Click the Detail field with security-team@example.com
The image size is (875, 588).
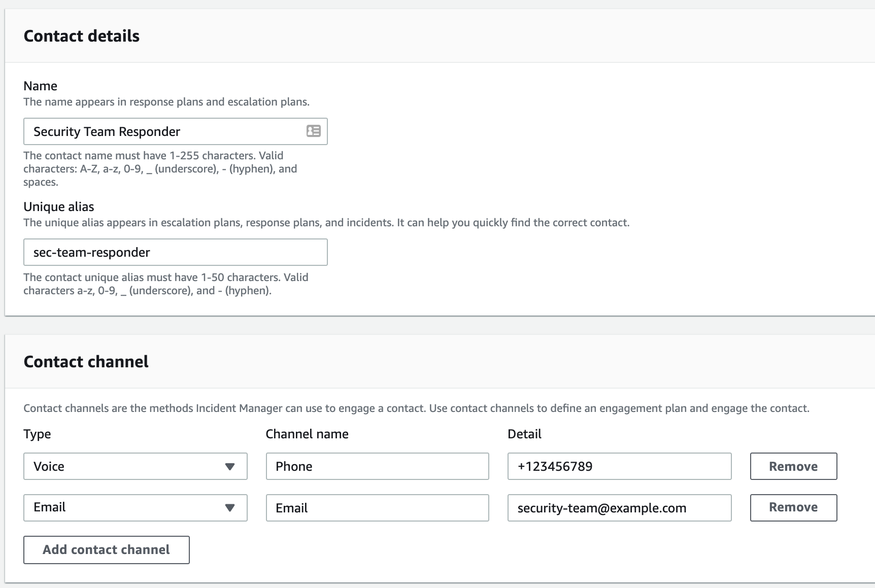point(619,508)
